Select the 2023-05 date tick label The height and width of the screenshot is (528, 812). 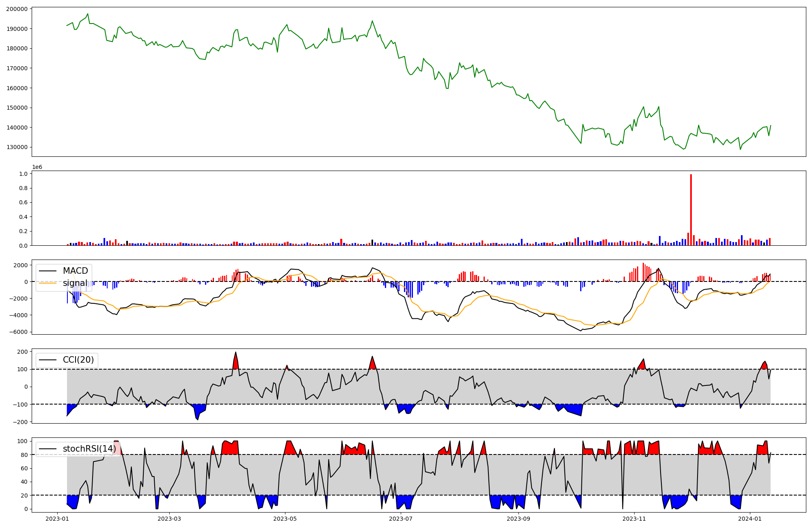[x=285, y=519]
